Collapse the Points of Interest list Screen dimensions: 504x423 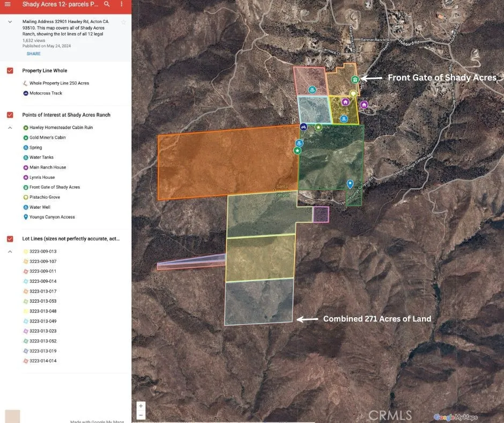pos(10,128)
